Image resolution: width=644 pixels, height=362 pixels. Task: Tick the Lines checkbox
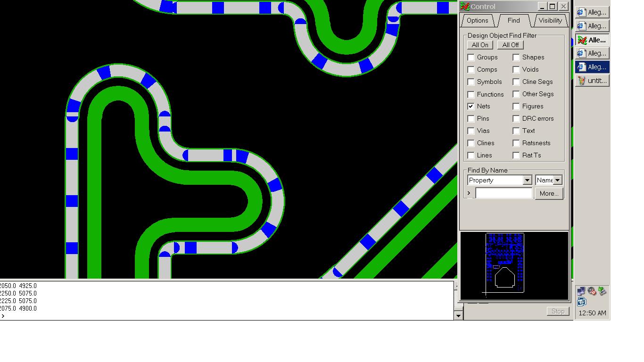tap(471, 155)
